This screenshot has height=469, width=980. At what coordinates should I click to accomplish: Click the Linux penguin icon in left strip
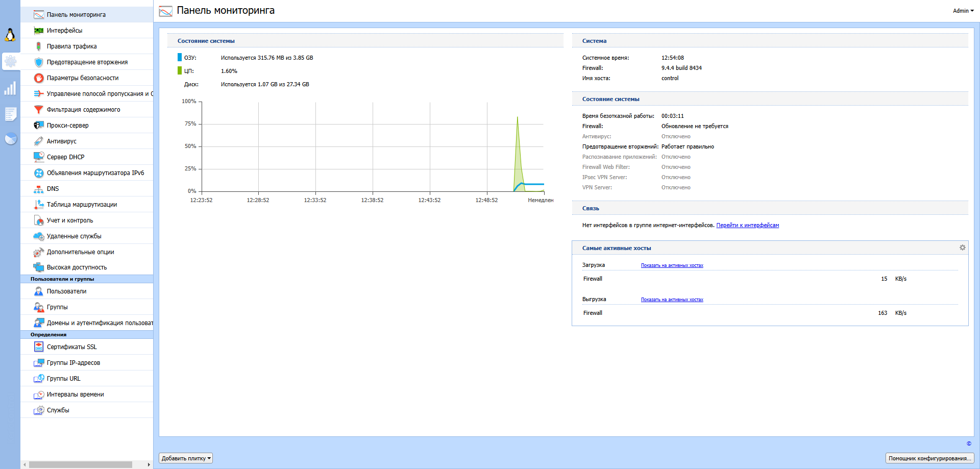[x=10, y=35]
